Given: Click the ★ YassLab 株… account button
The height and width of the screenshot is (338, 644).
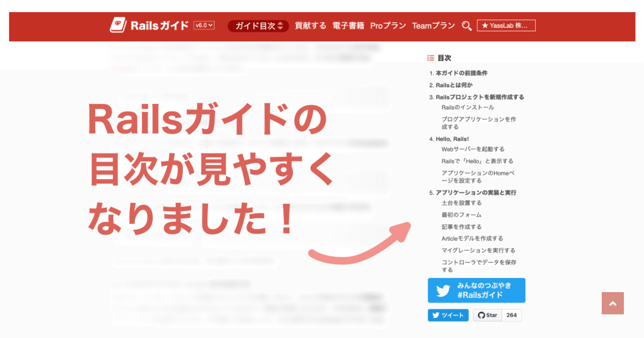Looking at the screenshot, I should [x=506, y=25].
